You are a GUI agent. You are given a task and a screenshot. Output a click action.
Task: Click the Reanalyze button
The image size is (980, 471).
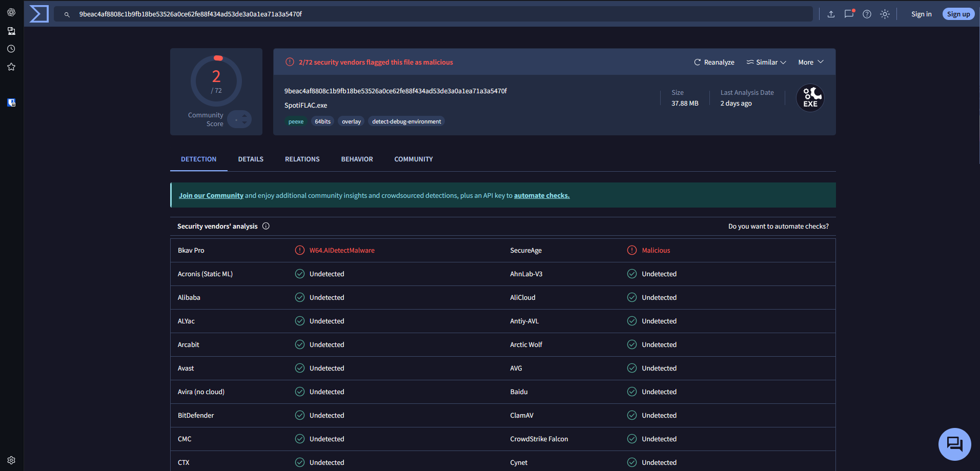pyautogui.click(x=714, y=62)
